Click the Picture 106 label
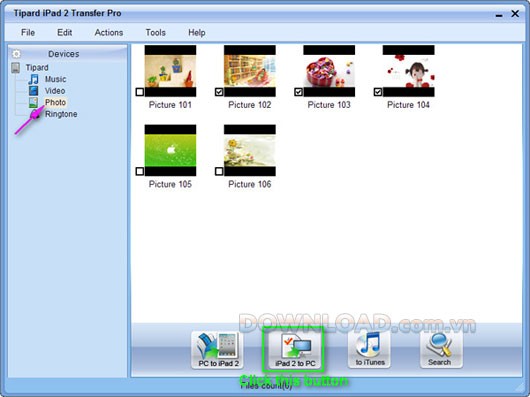This screenshot has width=530, height=397. coord(250,184)
